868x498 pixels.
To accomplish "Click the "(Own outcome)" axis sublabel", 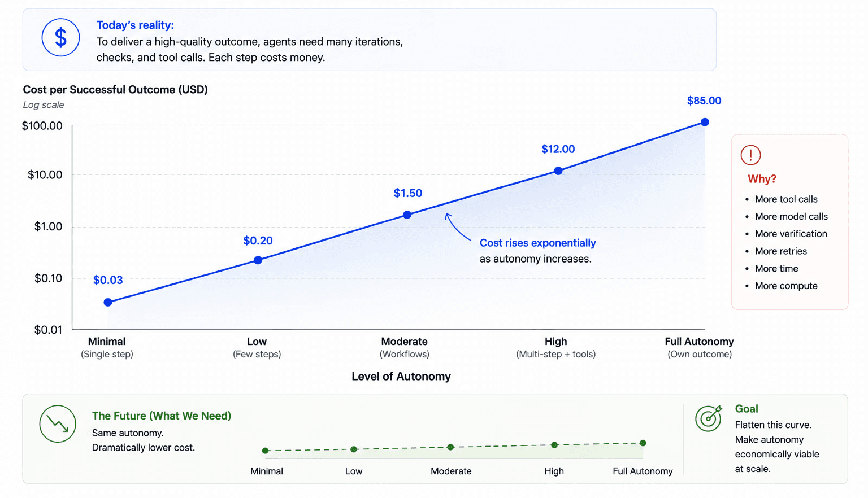I will [x=700, y=355].
